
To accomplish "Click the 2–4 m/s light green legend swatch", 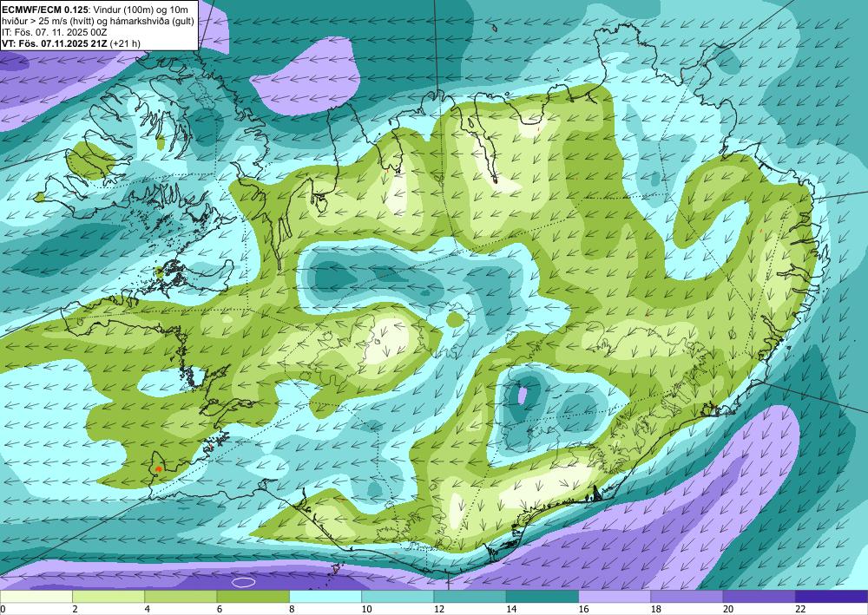I will click(108, 597).
